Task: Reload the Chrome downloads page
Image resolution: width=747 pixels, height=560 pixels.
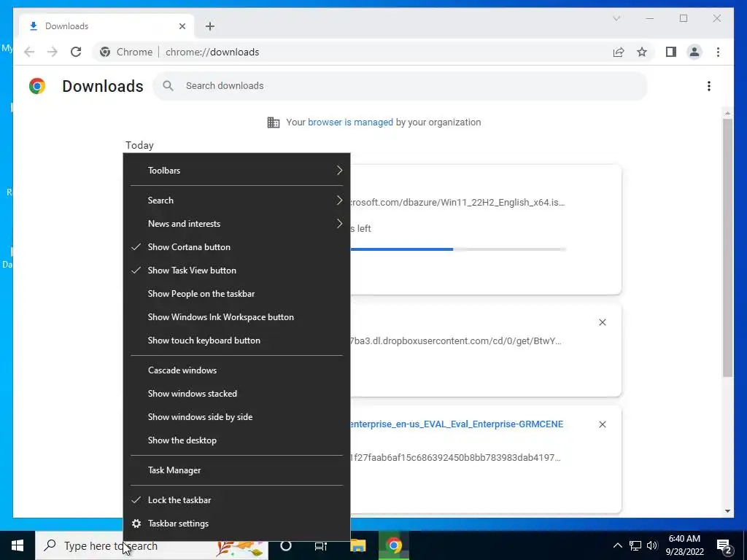Action: point(76,52)
